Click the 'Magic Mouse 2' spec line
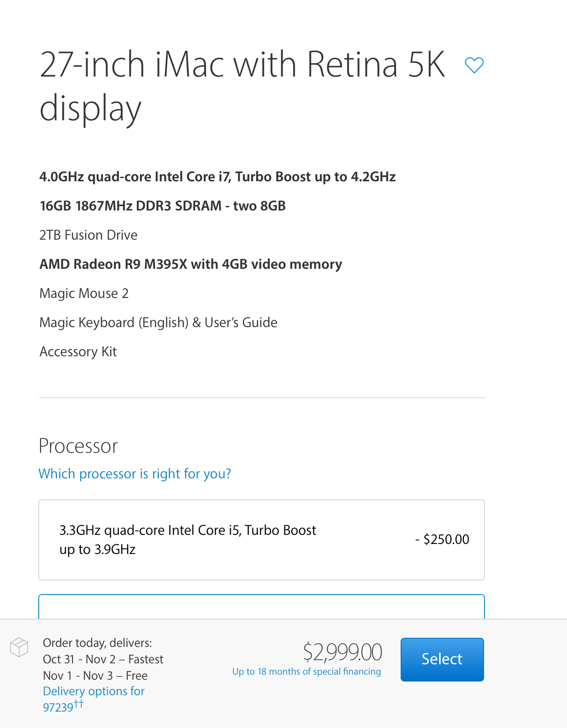 pyautogui.click(x=84, y=293)
